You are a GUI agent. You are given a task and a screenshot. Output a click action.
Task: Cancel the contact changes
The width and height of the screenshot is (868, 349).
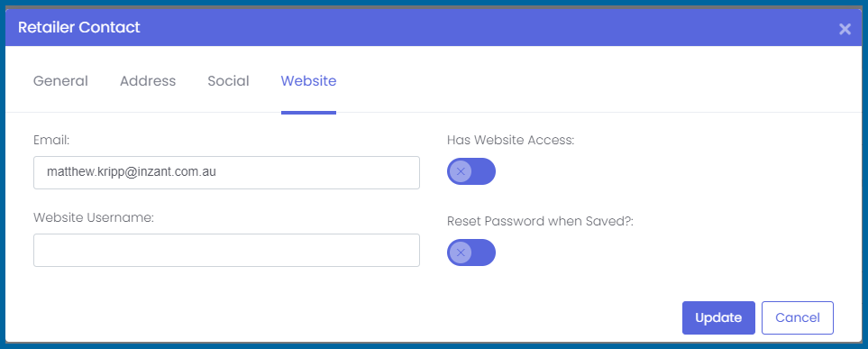(x=797, y=317)
